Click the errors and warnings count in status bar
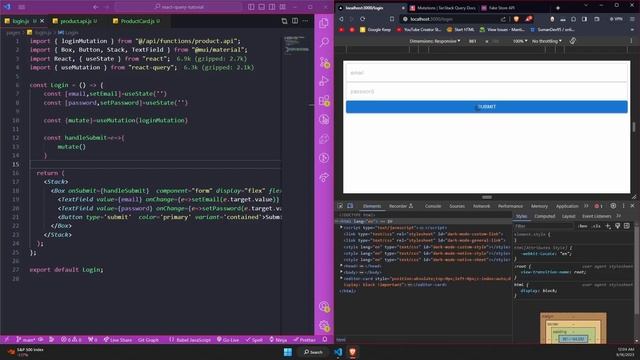 [x=71, y=340]
